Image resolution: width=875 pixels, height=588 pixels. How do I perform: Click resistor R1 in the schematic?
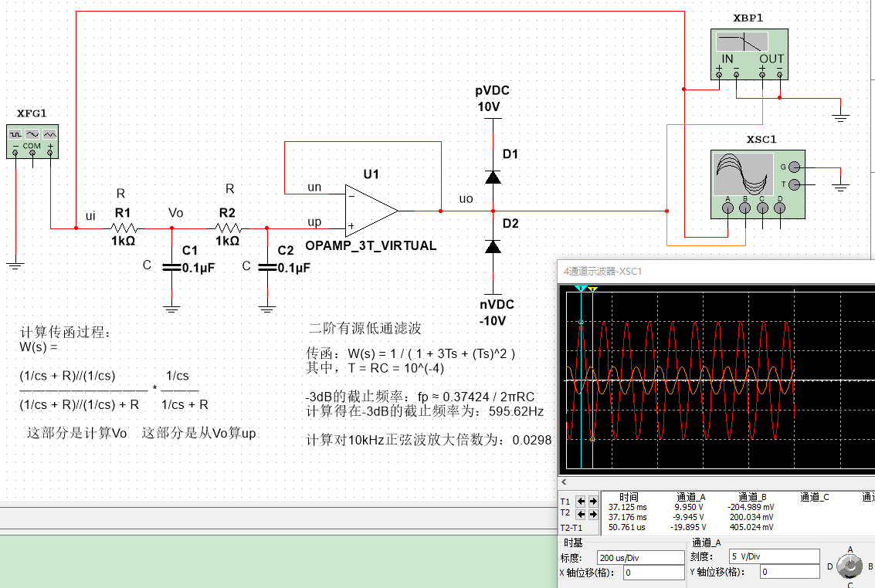pyautogui.click(x=124, y=228)
